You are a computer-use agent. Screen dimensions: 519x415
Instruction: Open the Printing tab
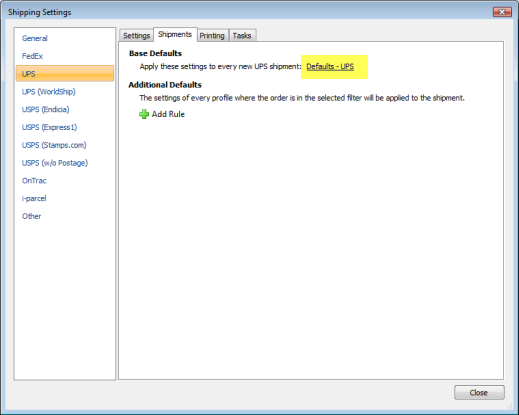[212, 35]
